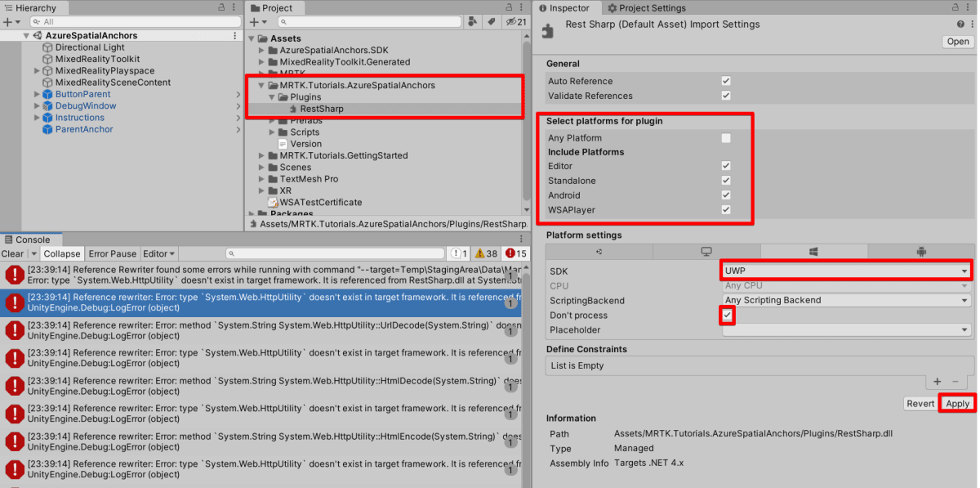Click the Project panel lock icon
The width and height of the screenshot is (980, 488).
pos(508,7)
